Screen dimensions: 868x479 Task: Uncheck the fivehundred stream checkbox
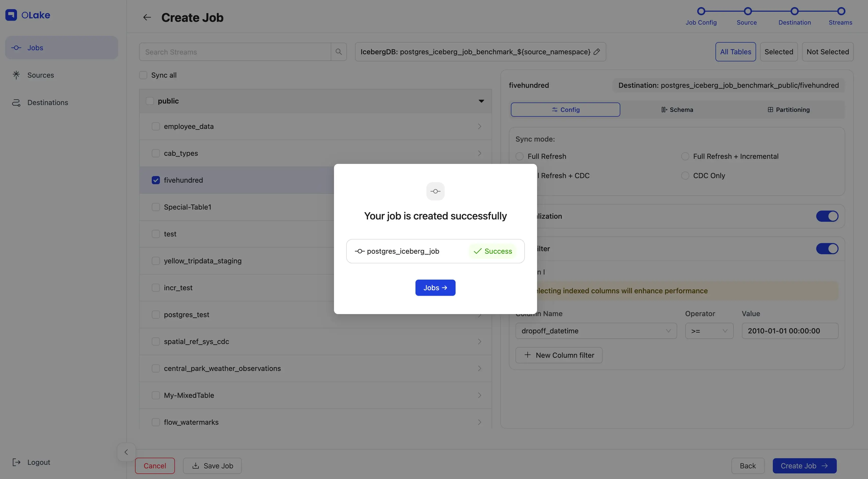tap(156, 180)
